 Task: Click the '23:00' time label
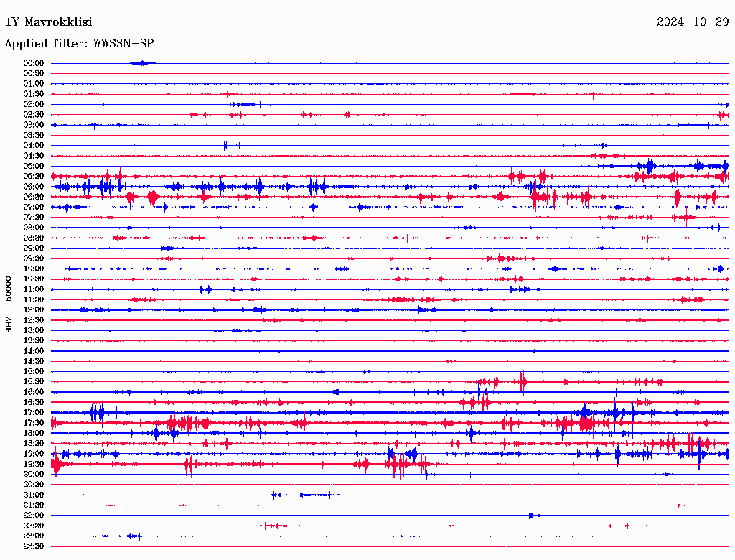(33, 536)
